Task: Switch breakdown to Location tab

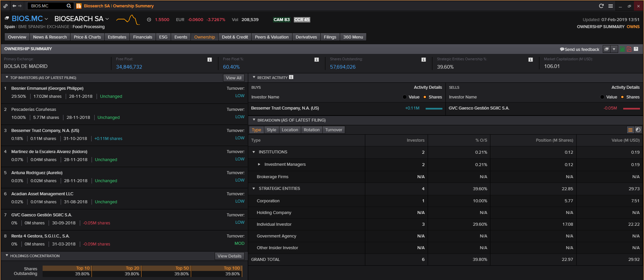Action: click(x=289, y=130)
